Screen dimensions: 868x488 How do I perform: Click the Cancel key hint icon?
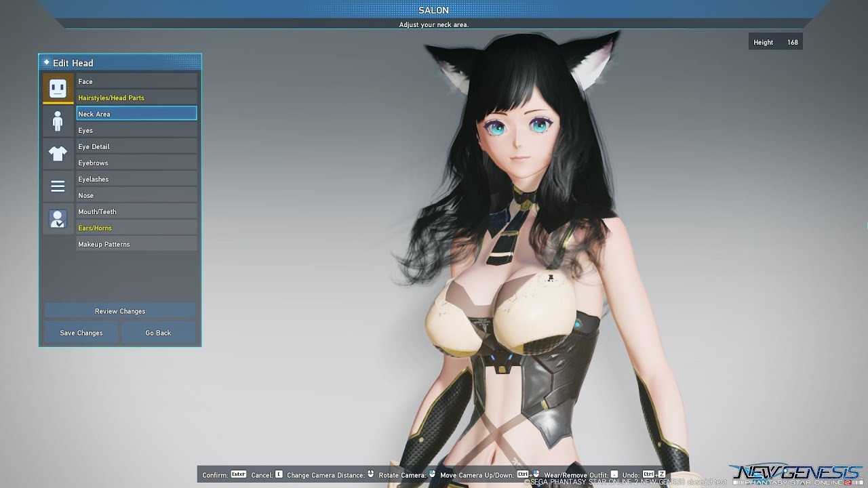[x=279, y=474]
